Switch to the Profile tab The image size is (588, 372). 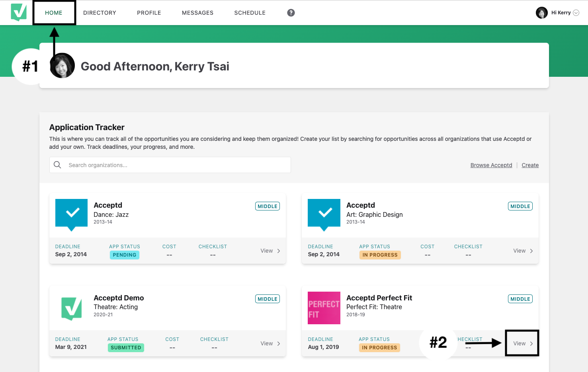coord(149,13)
